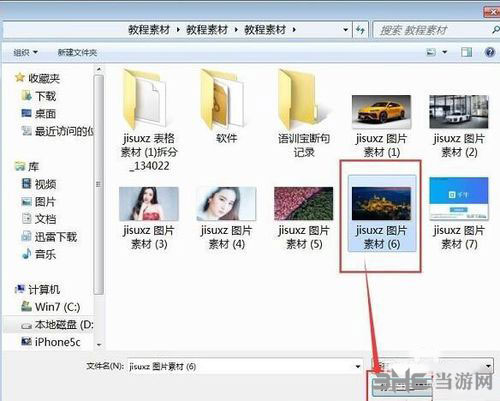Select 收藏夹 favorites in sidebar
Viewport: 500px width, 401px height.
click(44, 78)
